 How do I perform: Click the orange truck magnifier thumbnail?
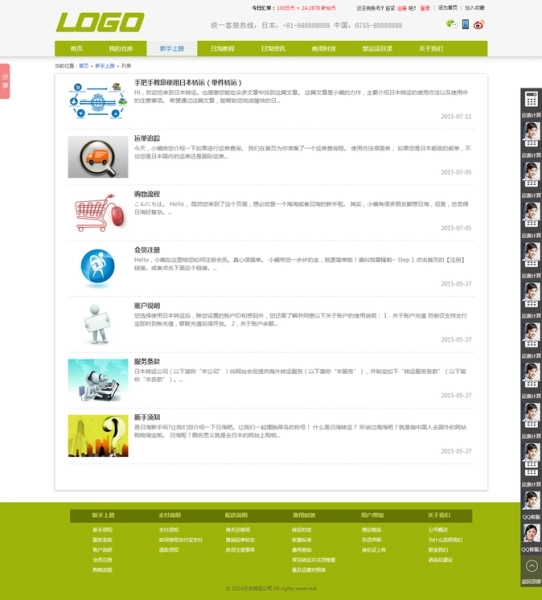98,157
